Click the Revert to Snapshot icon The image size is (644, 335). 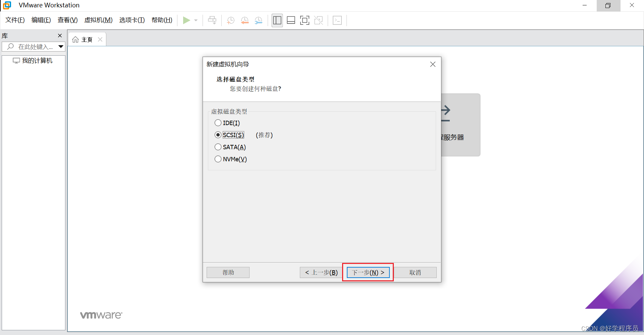pyautogui.click(x=245, y=20)
